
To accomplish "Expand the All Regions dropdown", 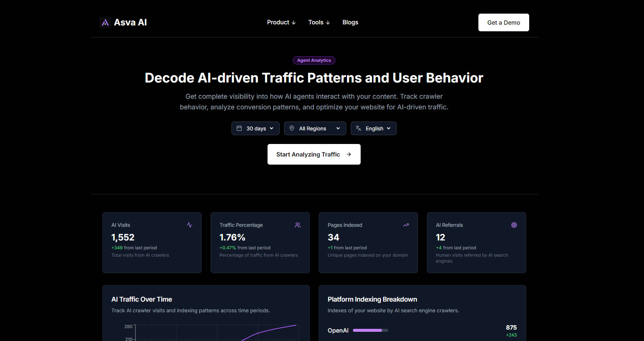I will click(315, 129).
